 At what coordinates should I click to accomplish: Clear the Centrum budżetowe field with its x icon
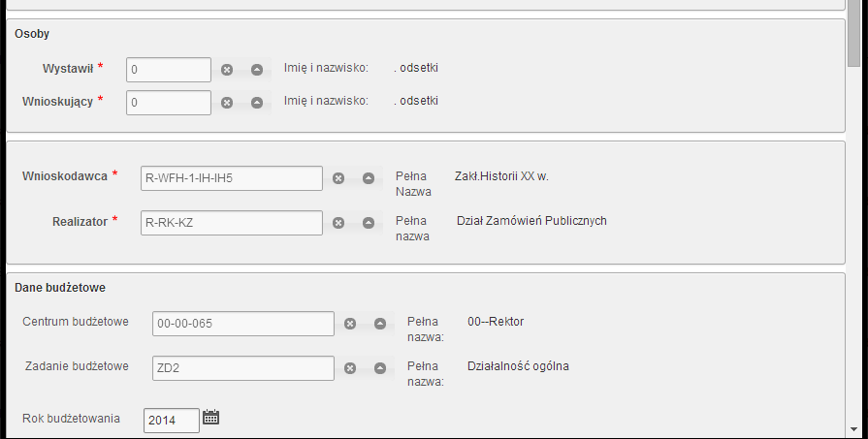coord(350,324)
